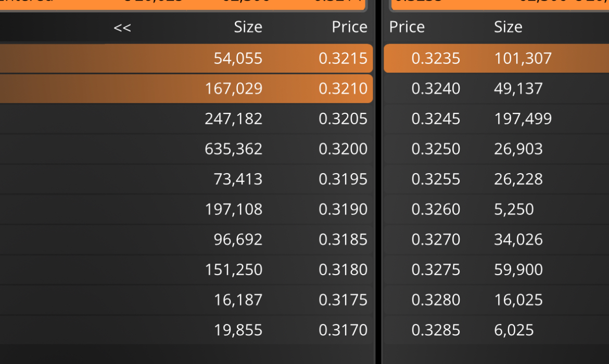This screenshot has width=609, height=364.
Task: Select the 0.3190 bid with 197,108 size
Action: click(186, 210)
